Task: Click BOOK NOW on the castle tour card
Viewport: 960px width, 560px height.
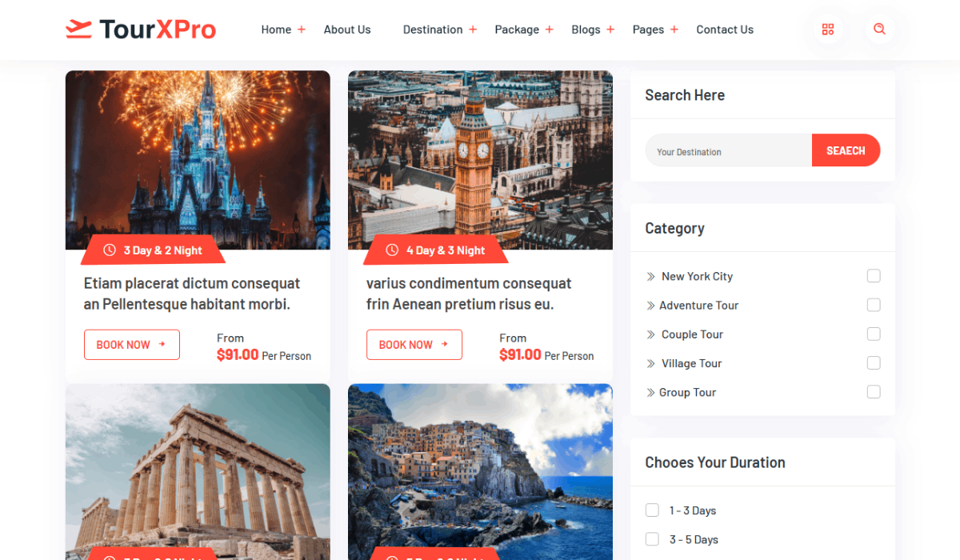Action: tap(132, 345)
